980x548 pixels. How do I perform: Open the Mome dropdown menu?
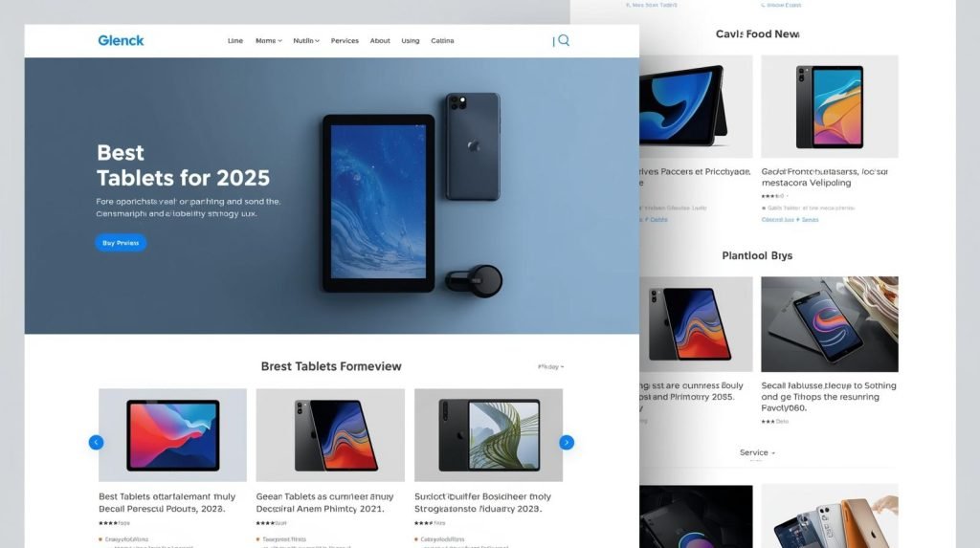coord(269,40)
